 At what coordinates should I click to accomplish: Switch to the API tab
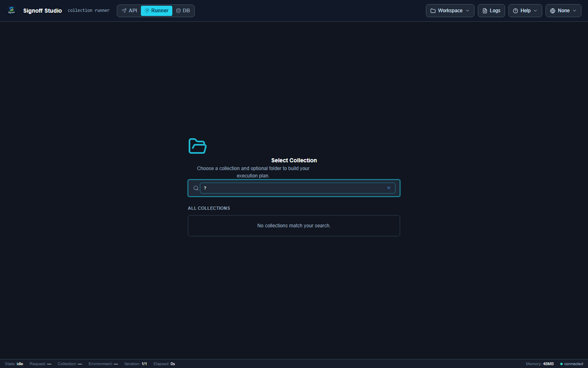(x=129, y=11)
